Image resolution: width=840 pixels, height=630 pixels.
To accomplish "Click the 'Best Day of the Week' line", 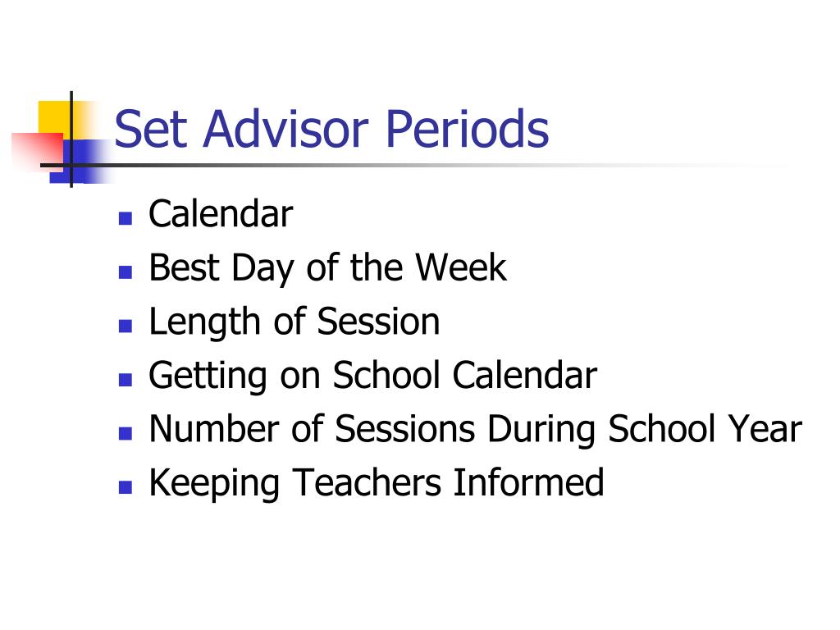I will [x=327, y=267].
